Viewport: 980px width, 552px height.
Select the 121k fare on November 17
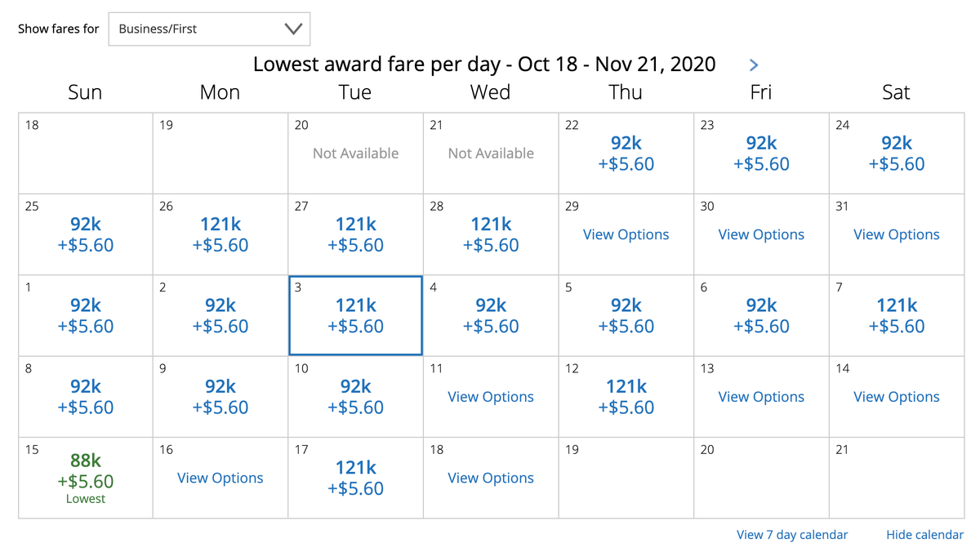[354, 478]
